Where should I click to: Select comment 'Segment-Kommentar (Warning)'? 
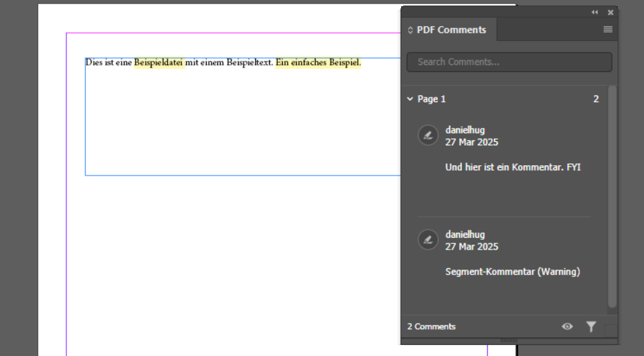(x=513, y=272)
